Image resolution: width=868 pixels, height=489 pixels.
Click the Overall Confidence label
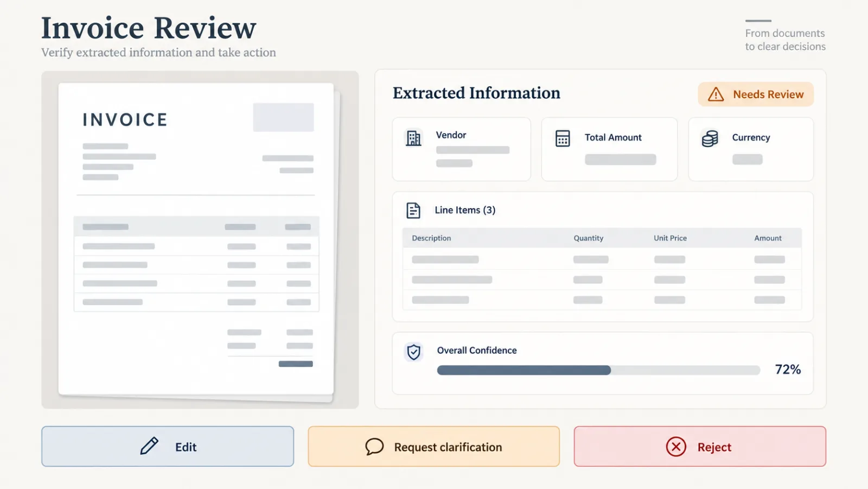[477, 351]
